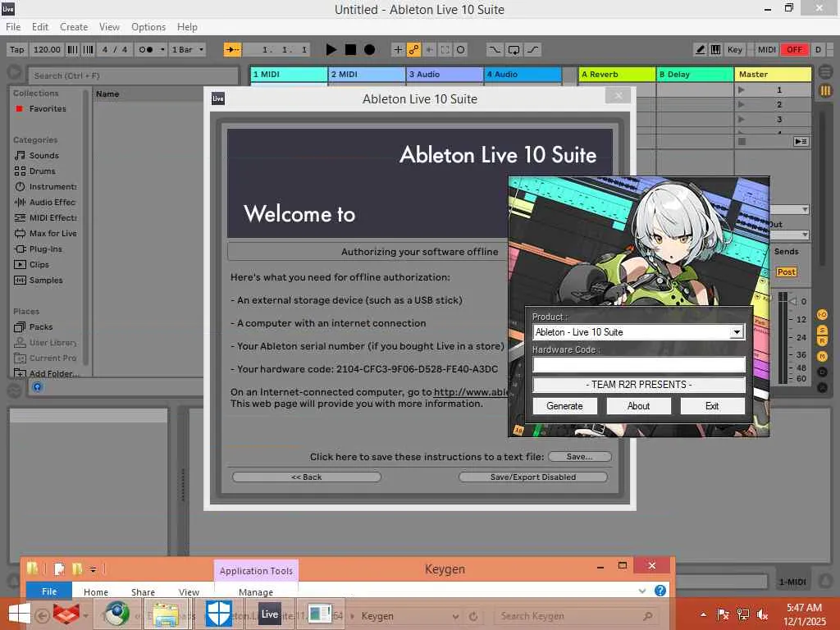Screen dimensions: 840x630
Task: Click Stop All Clips button in Master
Action: 742,141
